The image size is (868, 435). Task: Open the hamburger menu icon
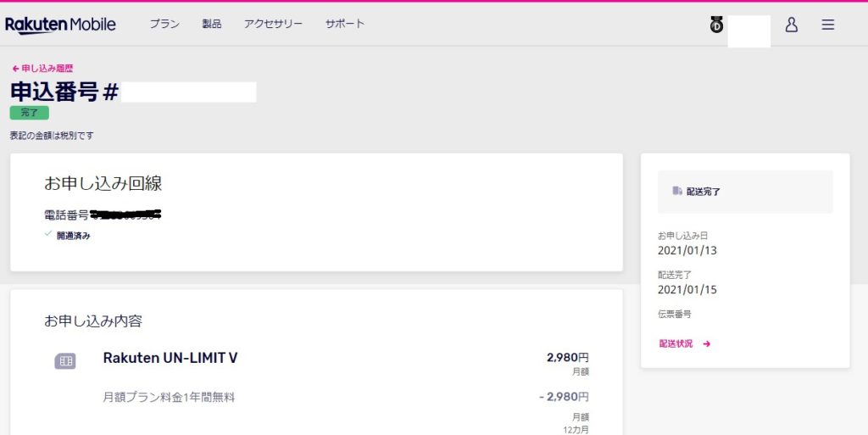pos(828,25)
